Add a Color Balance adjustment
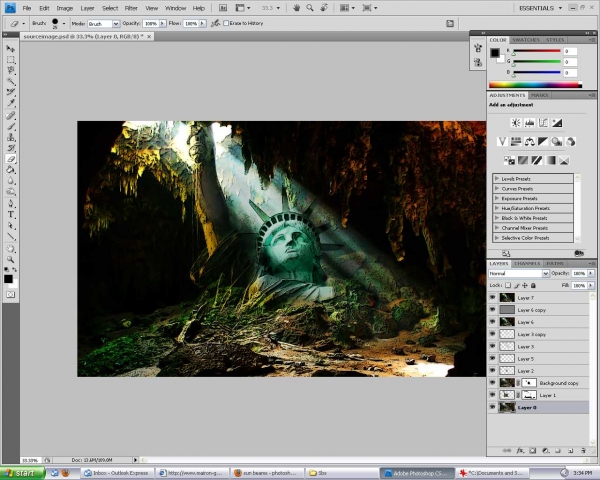 tap(530, 142)
